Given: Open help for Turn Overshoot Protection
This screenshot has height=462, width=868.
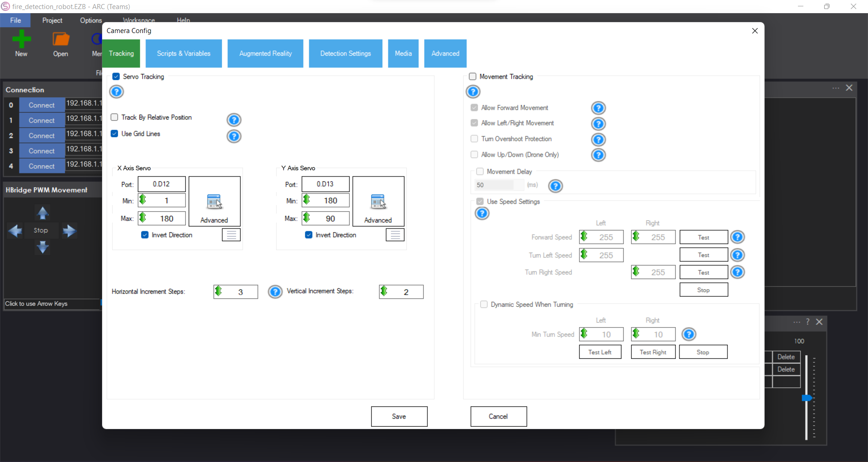Looking at the screenshot, I should 598,139.
